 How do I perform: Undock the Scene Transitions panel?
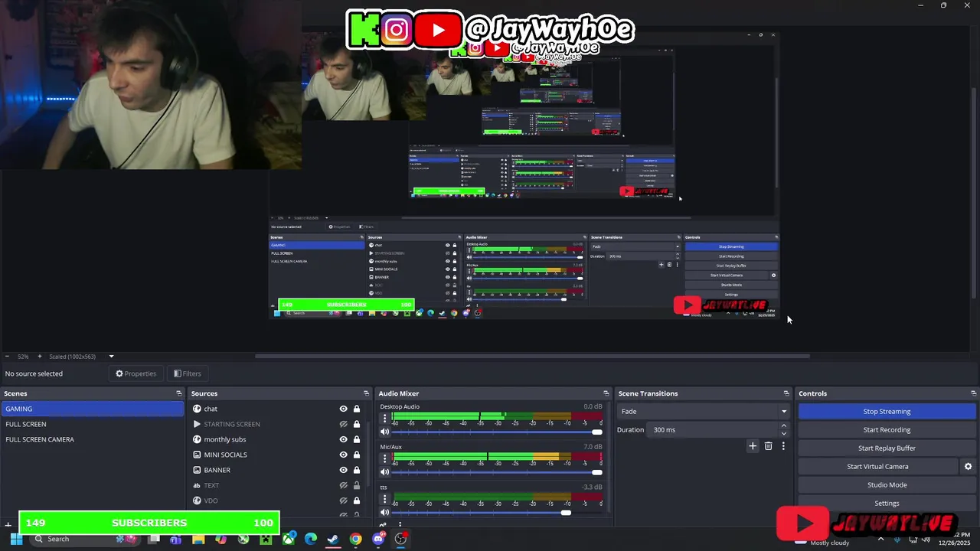(x=786, y=393)
